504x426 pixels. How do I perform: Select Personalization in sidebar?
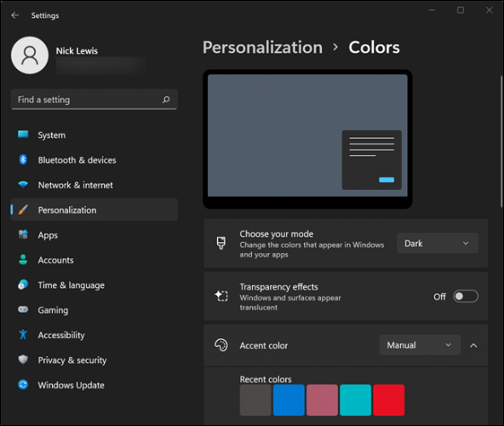(94, 210)
